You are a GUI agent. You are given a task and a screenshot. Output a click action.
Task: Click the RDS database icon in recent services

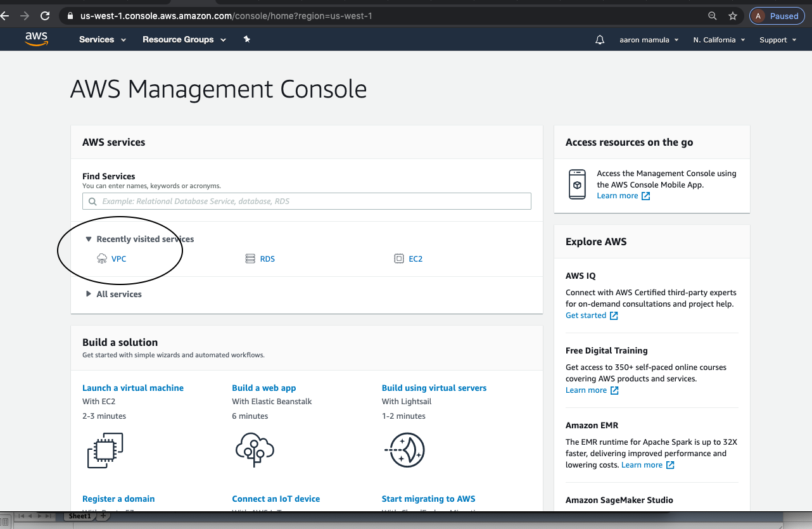click(250, 258)
